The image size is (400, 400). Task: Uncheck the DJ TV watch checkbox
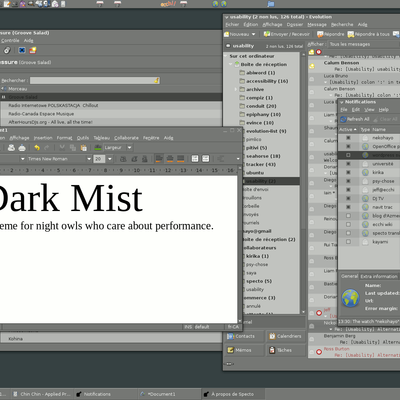(x=348, y=198)
